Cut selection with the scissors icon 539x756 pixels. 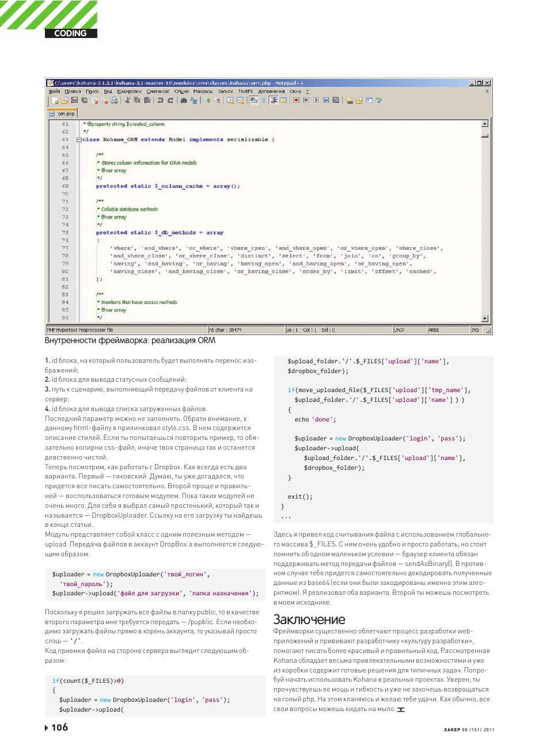click(127, 101)
